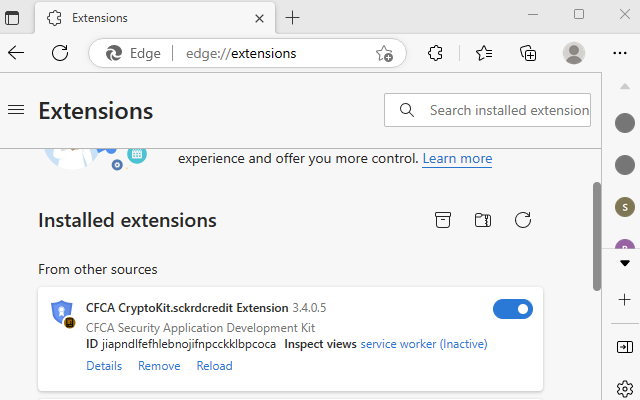Disable the CFCA CryptoKit extension toggle
The image size is (640, 400).
tap(513, 310)
